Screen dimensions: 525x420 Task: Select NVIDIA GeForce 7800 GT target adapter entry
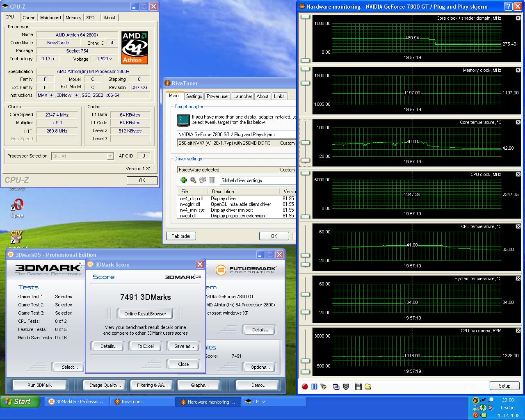(x=237, y=135)
